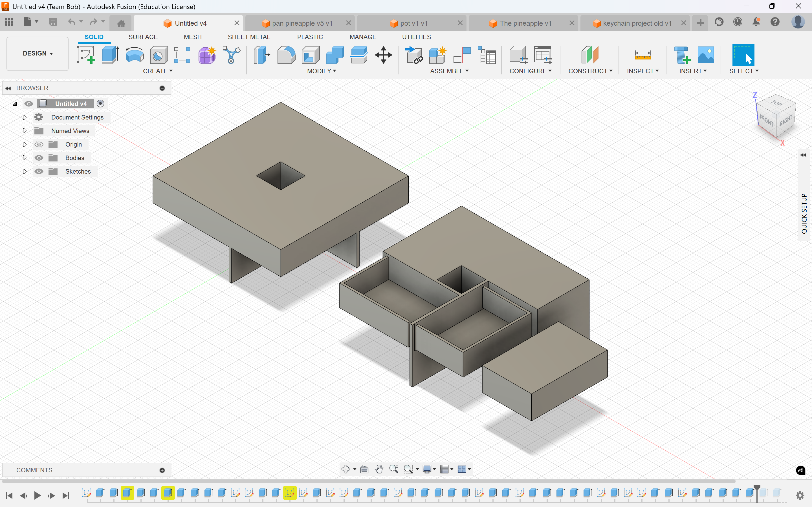
Task: Toggle visibility of Untitled v4 component
Action: pos(28,104)
